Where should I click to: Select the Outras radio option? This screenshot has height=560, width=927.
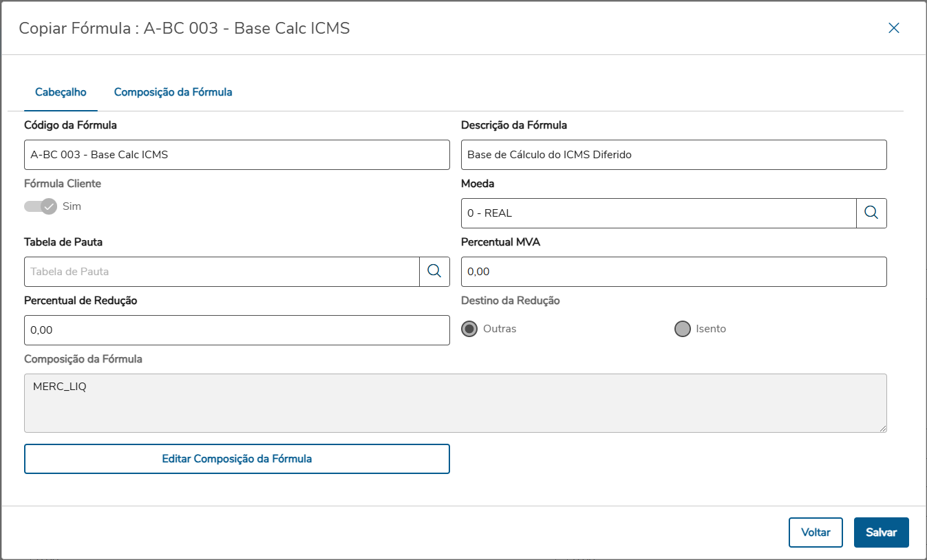470,329
